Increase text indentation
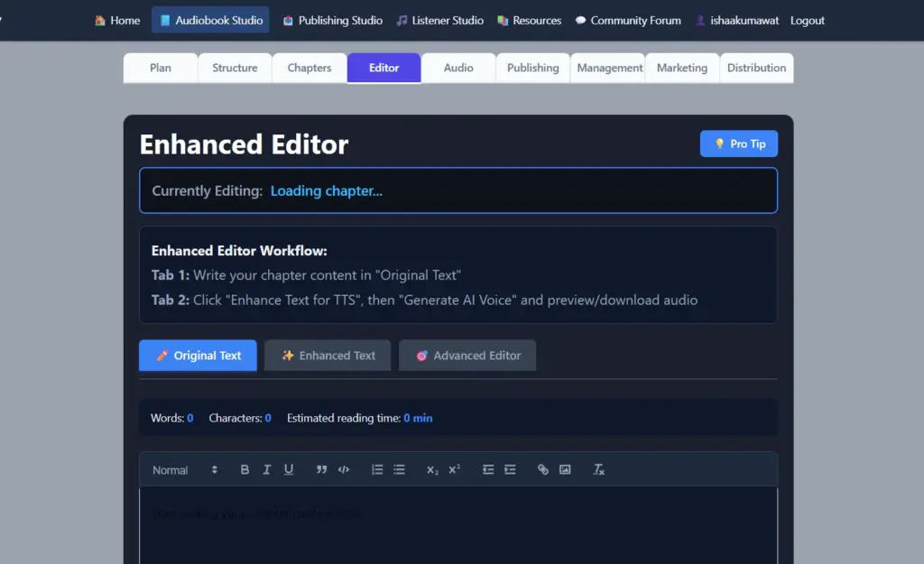Viewport: 924px width, 564px height. point(511,469)
